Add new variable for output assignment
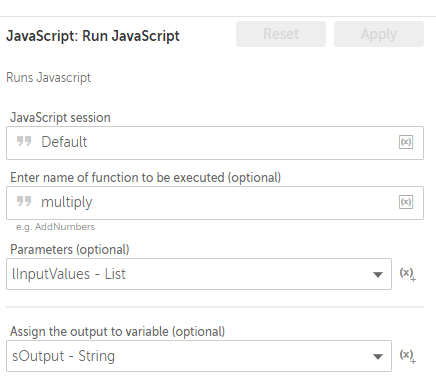The image size is (436, 392). (x=408, y=356)
